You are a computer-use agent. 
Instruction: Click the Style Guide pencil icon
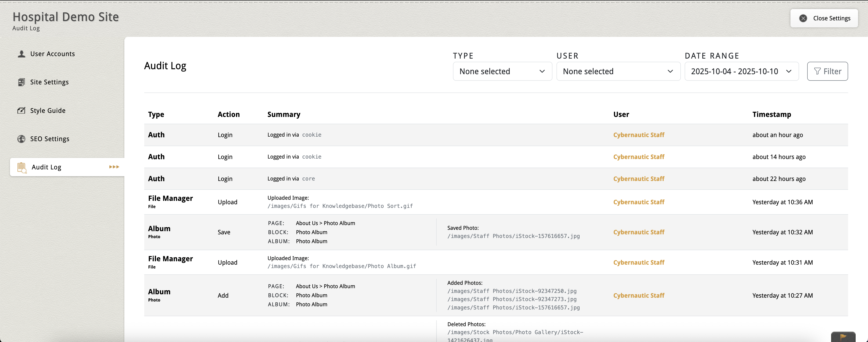point(21,111)
